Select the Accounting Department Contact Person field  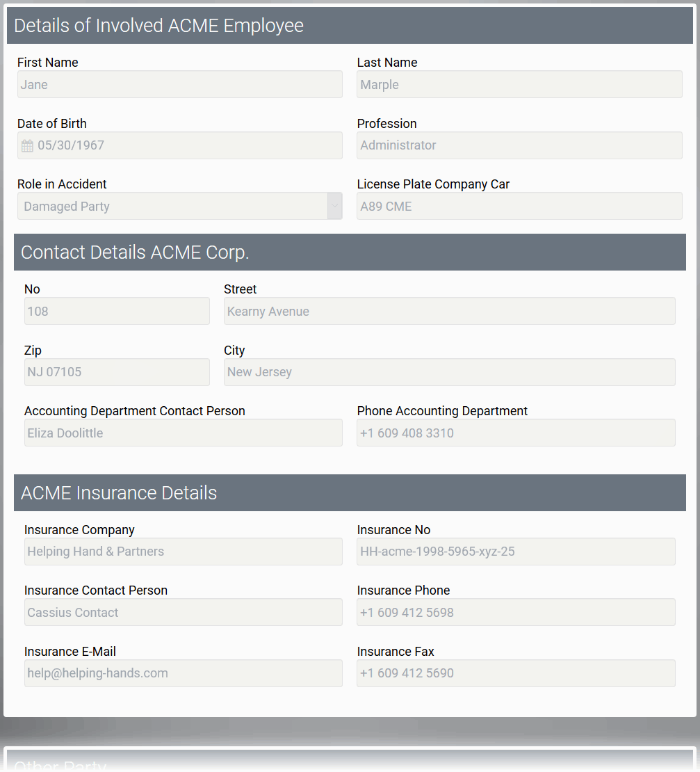click(x=183, y=433)
